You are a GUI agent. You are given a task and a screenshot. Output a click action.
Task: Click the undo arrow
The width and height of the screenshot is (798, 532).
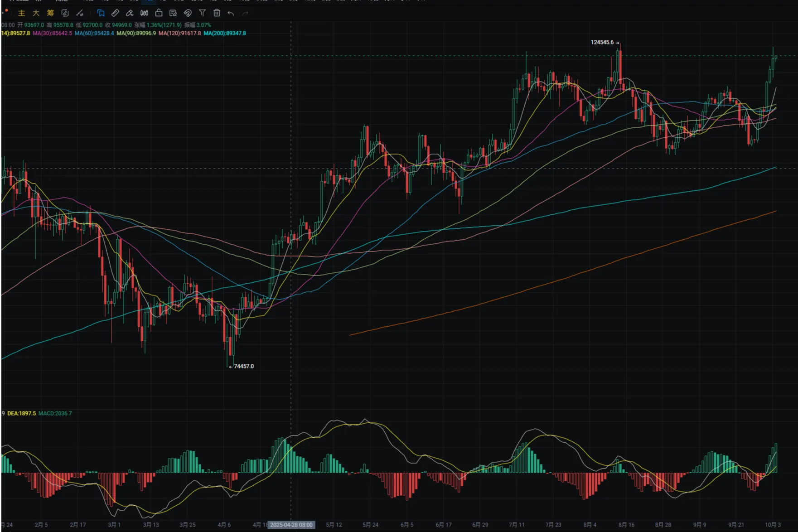coord(231,13)
